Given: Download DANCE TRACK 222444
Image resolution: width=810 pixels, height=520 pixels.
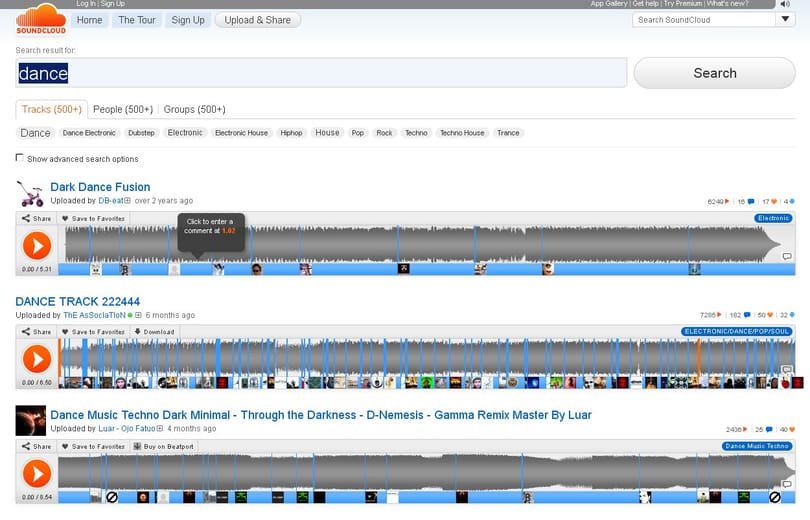Looking at the screenshot, I should (x=154, y=332).
